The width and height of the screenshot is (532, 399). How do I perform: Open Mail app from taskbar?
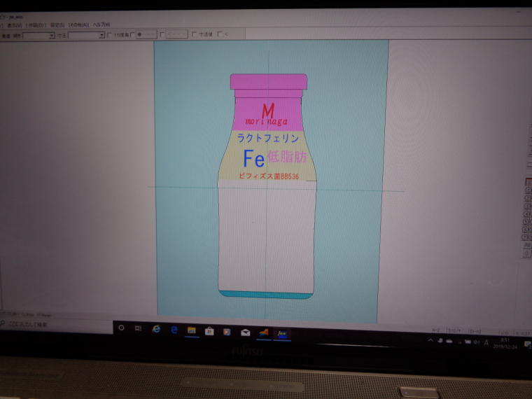(x=245, y=332)
